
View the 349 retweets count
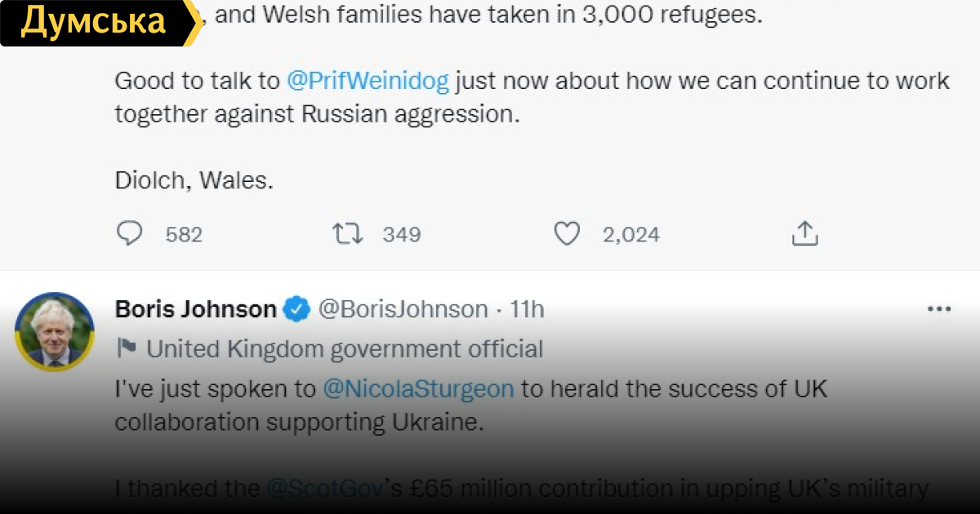(x=402, y=235)
